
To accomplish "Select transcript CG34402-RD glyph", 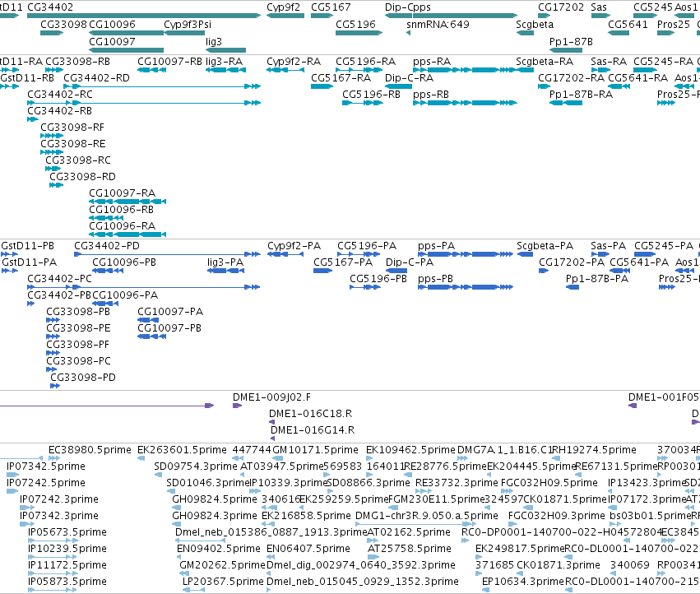I will [162, 86].
